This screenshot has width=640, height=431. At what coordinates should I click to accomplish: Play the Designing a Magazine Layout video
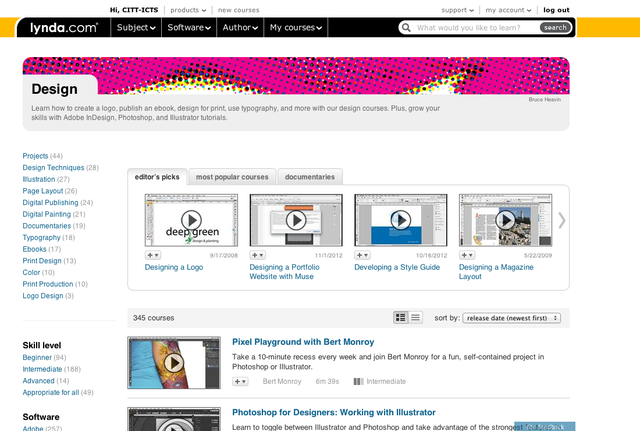(505, 220)
